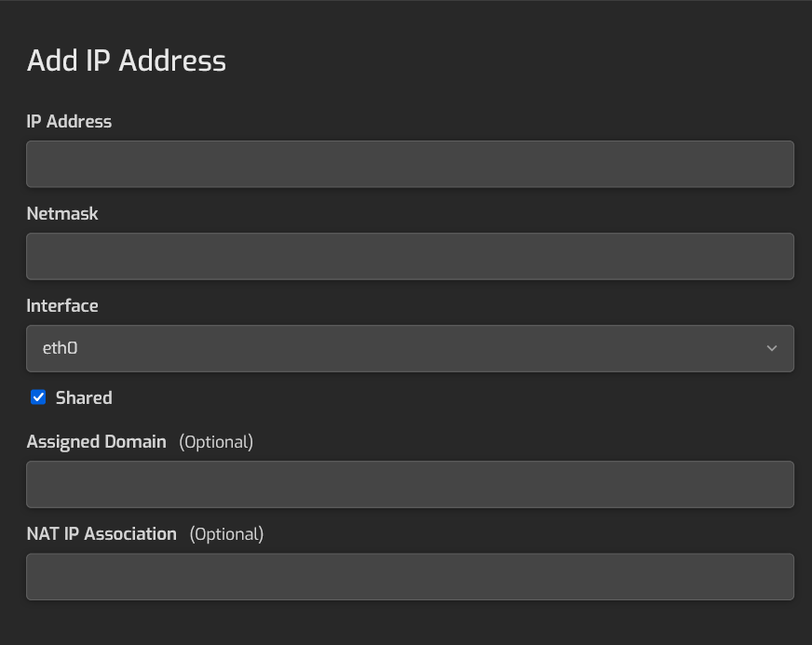Click the Shared label text
The image size is (812, 645).
(x=84, y=397)
